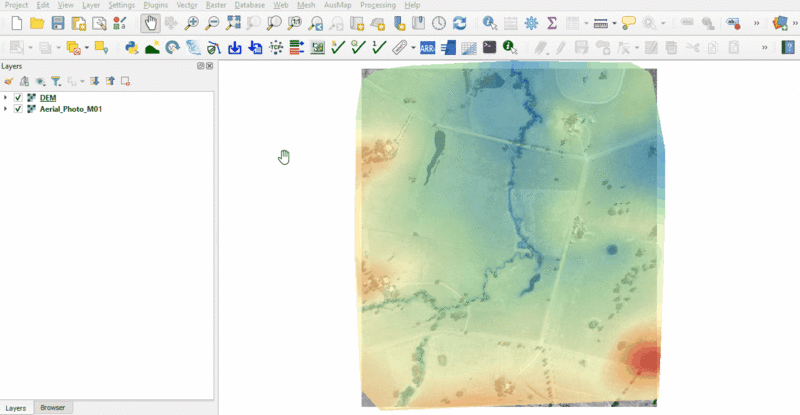800x415 pixels.
Task: Click the Zoom Out magnifier tool
Action: click(x=212, y=22)
